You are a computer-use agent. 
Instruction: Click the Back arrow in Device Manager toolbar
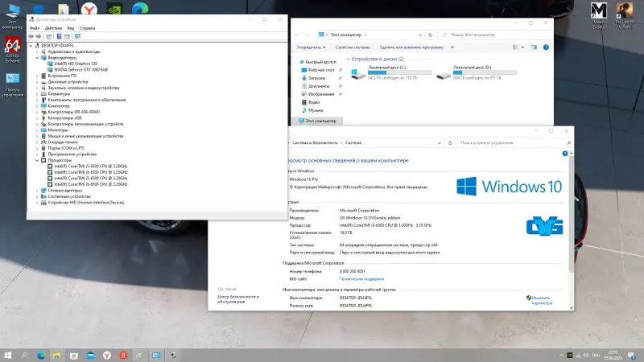click(x=31, y=36)
